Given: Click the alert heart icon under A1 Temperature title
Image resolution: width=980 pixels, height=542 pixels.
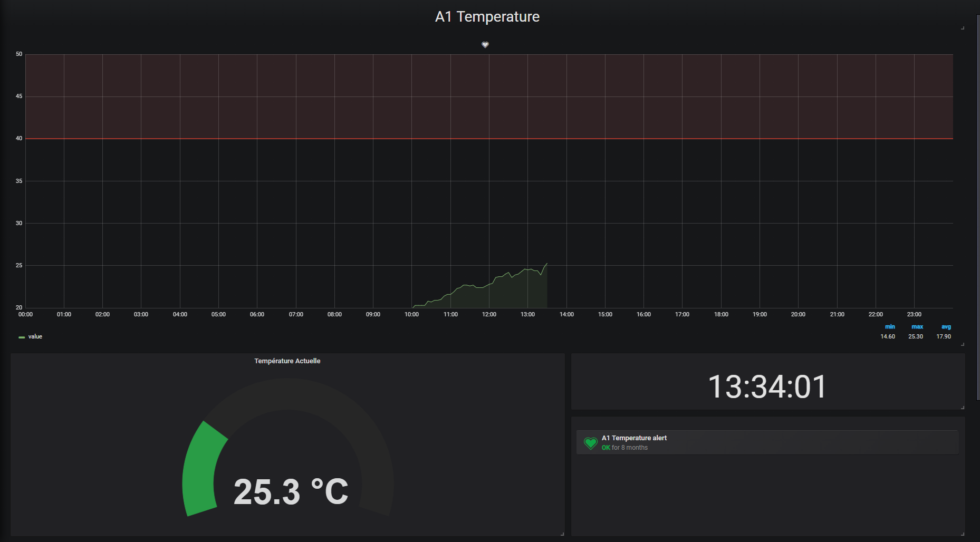Looking at the screenshot, I should coord(485,45).
